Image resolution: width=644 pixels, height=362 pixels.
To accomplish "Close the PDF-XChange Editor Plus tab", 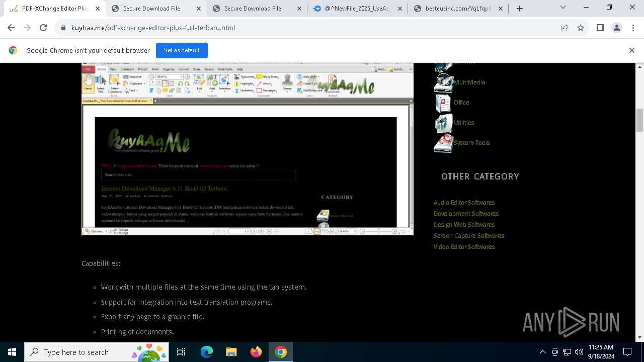I will click(x=97, y=9).
